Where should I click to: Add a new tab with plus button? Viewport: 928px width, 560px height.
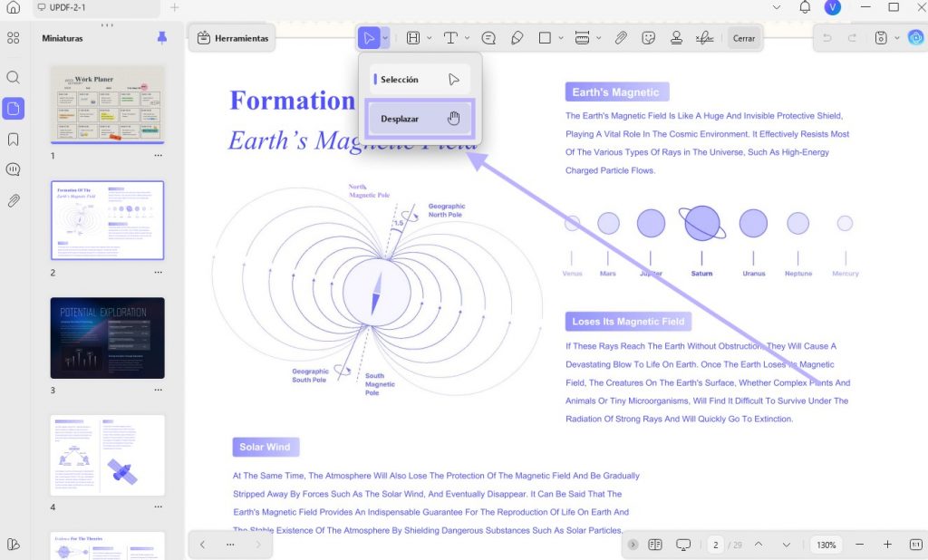pyautogui.click(x=175, y=7)
